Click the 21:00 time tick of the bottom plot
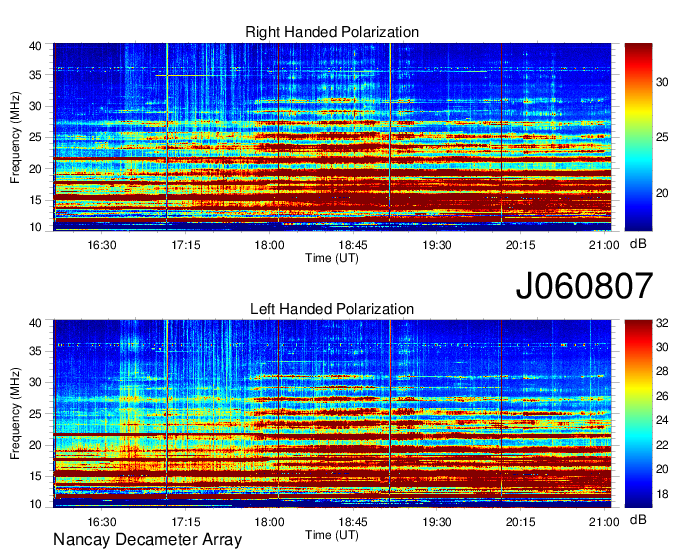 604,522
